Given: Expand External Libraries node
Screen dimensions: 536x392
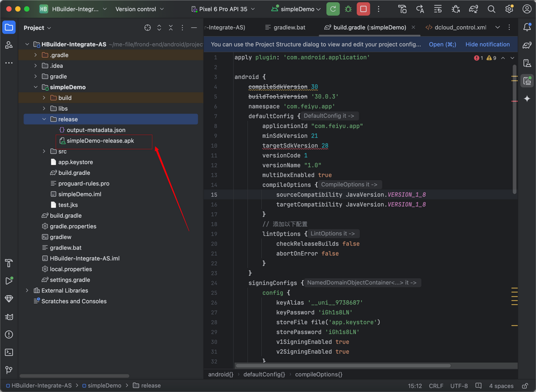Looking at the screenshot, I should pyautogui.click(x=27, y=290).
